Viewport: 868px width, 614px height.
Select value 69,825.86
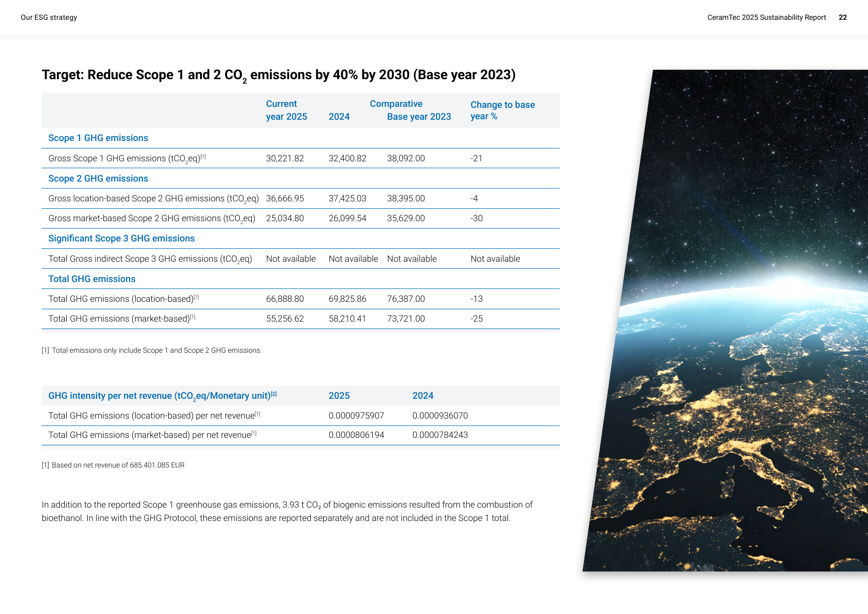(347, 299)
